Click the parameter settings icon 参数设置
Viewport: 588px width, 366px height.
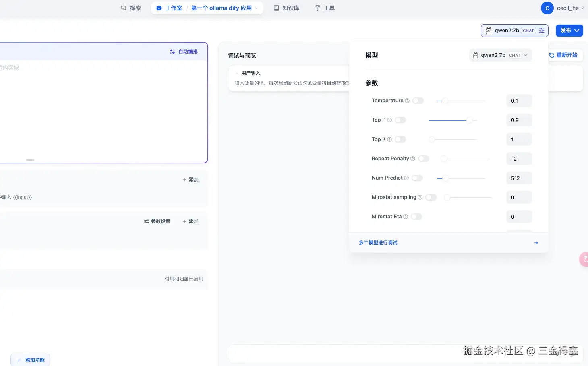[147, 221]
